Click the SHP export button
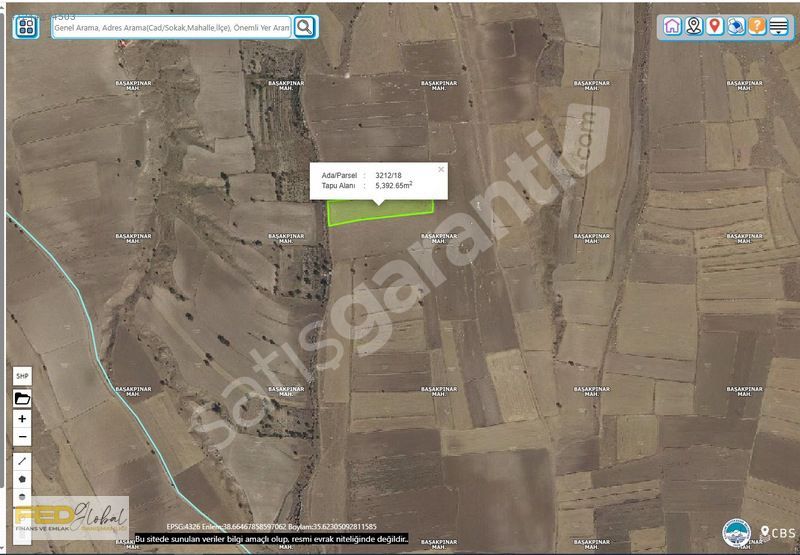Screen dimensions: 800x555 (22, 376)
